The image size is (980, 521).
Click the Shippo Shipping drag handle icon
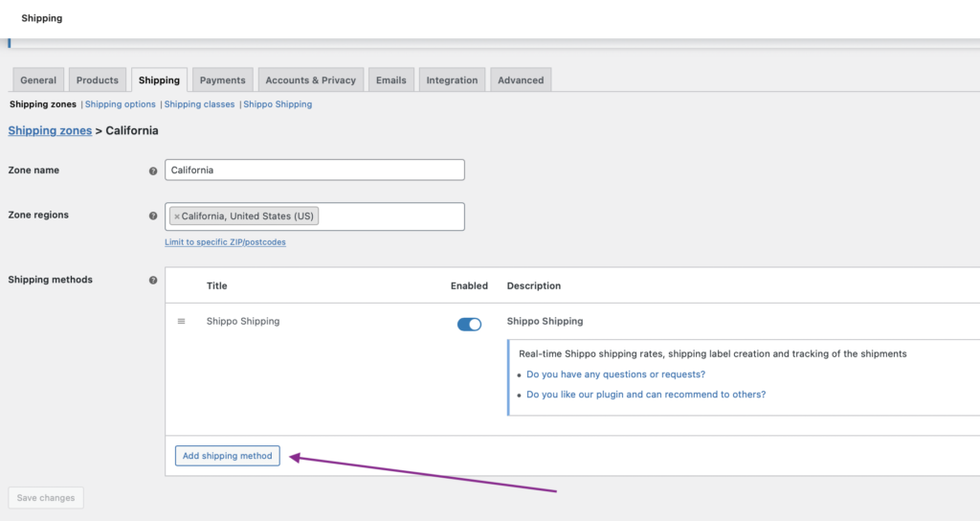click(182, 322)
